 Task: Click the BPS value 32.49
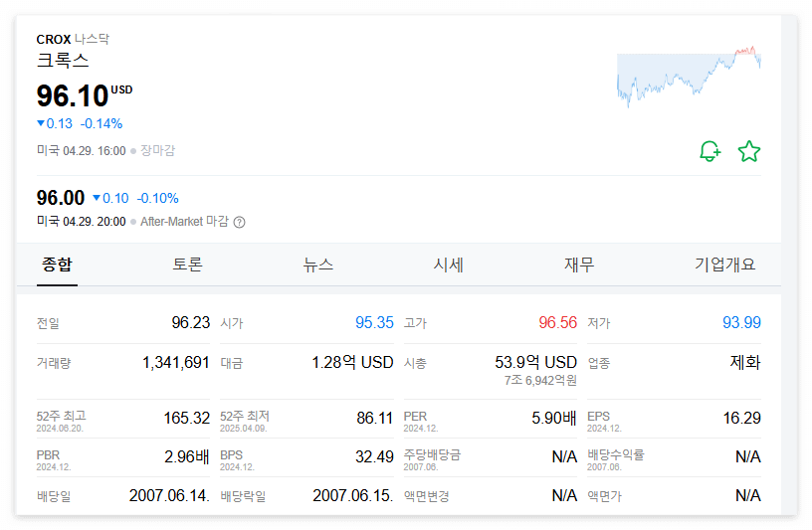click(x=374, y=456)
